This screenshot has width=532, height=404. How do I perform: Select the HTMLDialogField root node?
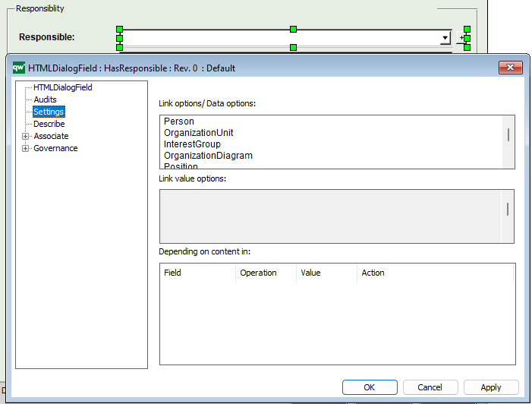[62, 88]
